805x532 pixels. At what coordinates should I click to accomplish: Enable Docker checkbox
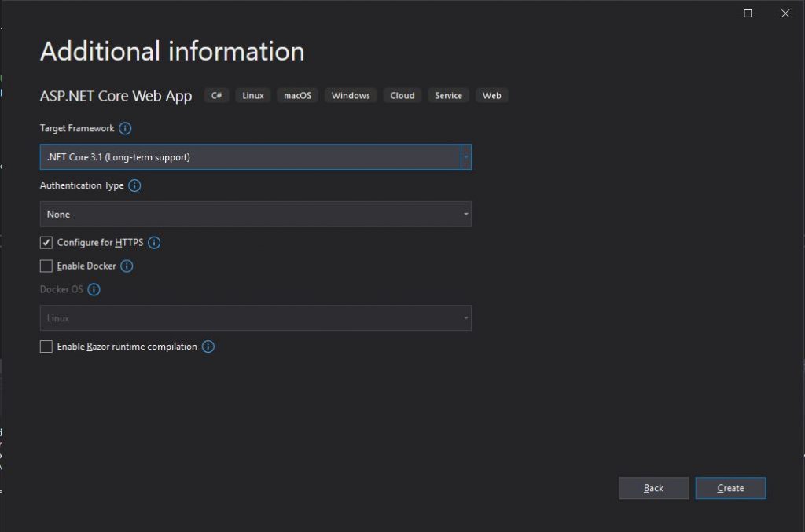pos(46,266)
